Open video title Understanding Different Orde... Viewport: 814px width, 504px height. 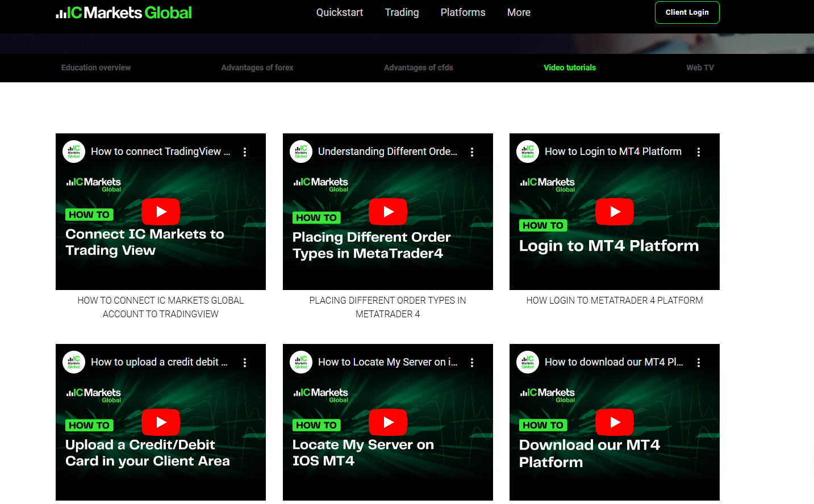coord(387,152)
